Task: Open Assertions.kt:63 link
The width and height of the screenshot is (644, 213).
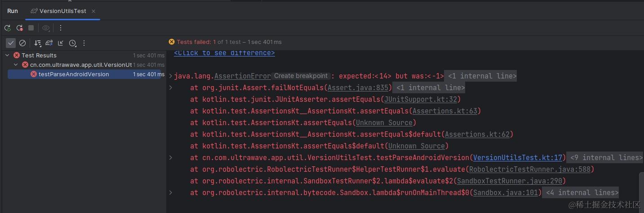Action: point(444,111)
